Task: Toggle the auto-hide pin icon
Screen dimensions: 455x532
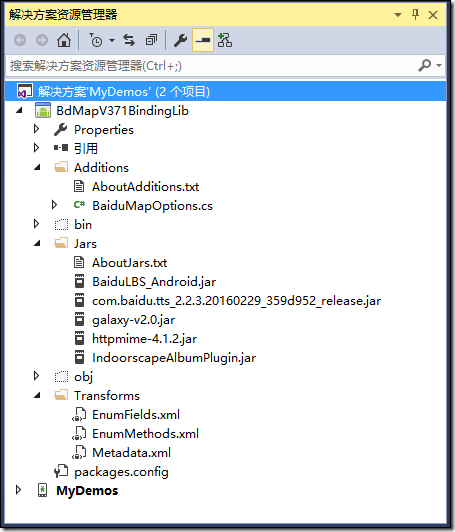Action: pos(415,15)
